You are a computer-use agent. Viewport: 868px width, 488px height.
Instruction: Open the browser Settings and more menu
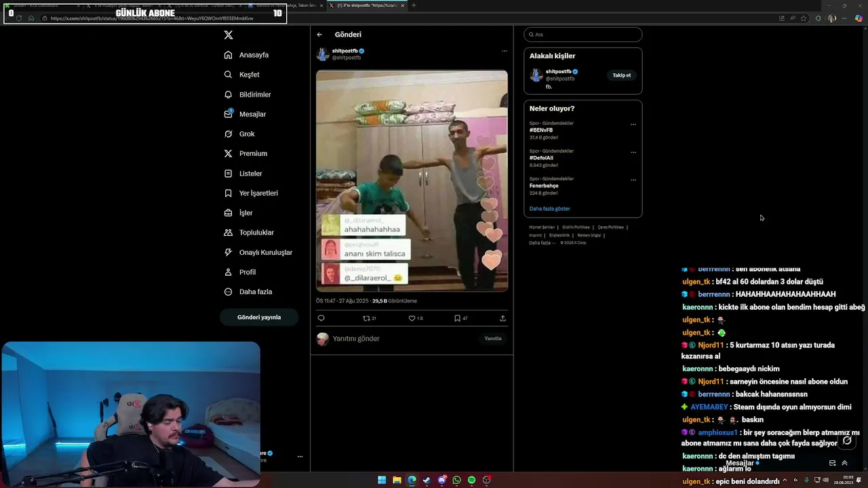(x=844, y=18)
